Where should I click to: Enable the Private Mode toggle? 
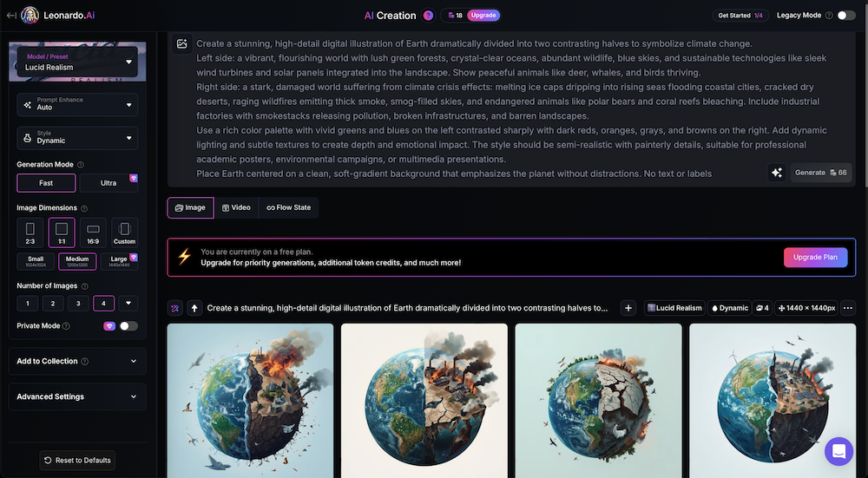pyautogui.click(x=128, y=326)
